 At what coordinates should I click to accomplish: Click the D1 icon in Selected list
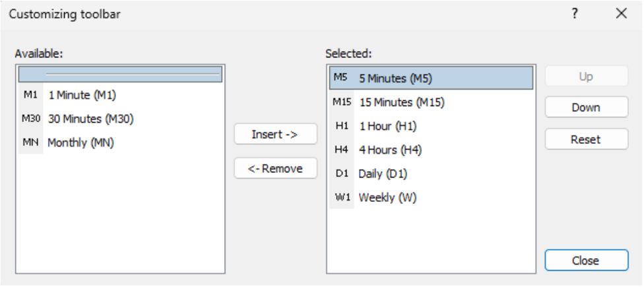point(341,174)
